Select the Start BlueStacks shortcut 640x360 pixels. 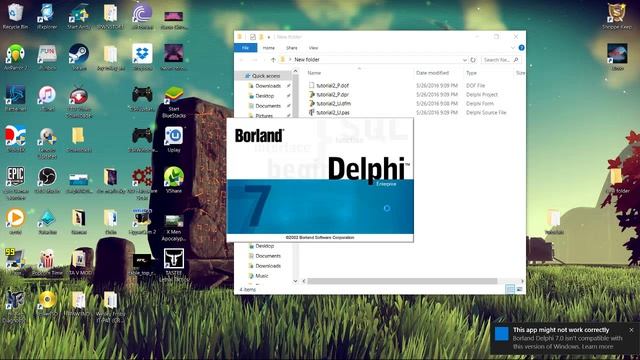coord(174,101)
